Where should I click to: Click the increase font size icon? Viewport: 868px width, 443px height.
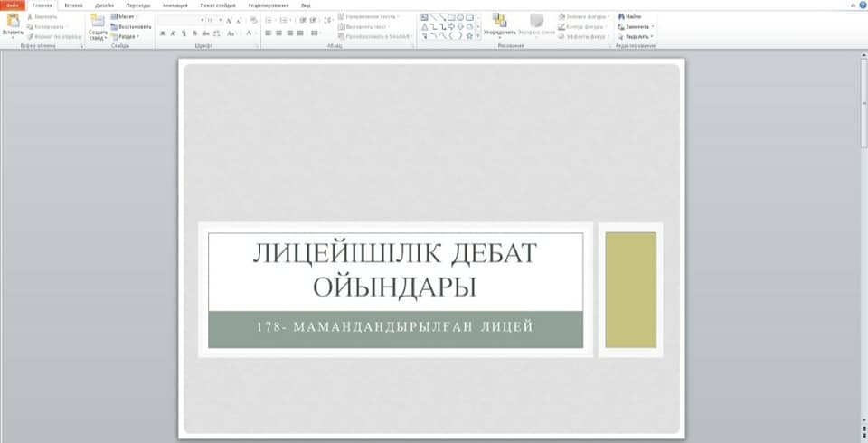(229, 20)
